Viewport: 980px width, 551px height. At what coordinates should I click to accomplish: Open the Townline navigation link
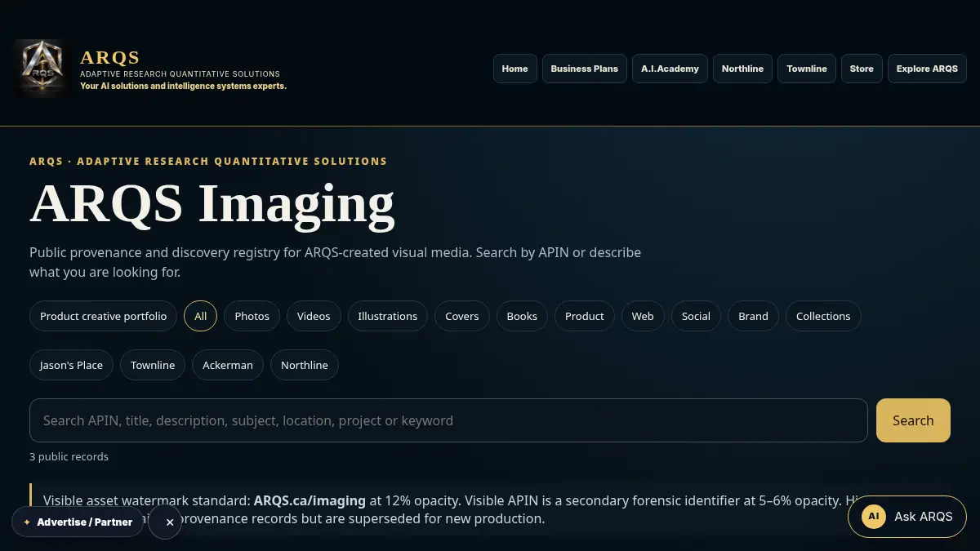click(x=807, y=69)
